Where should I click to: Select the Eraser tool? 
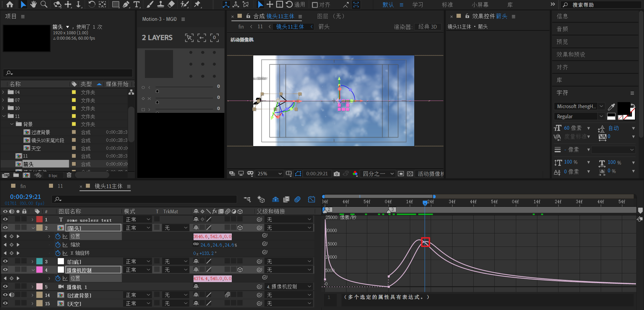(171, 4)
